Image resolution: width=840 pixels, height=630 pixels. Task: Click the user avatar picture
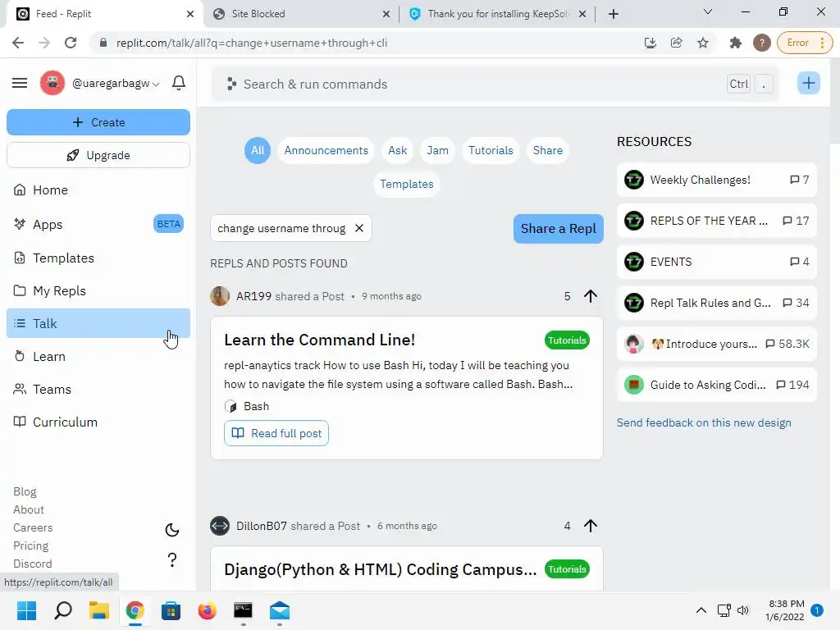click(x=52, y=83)
